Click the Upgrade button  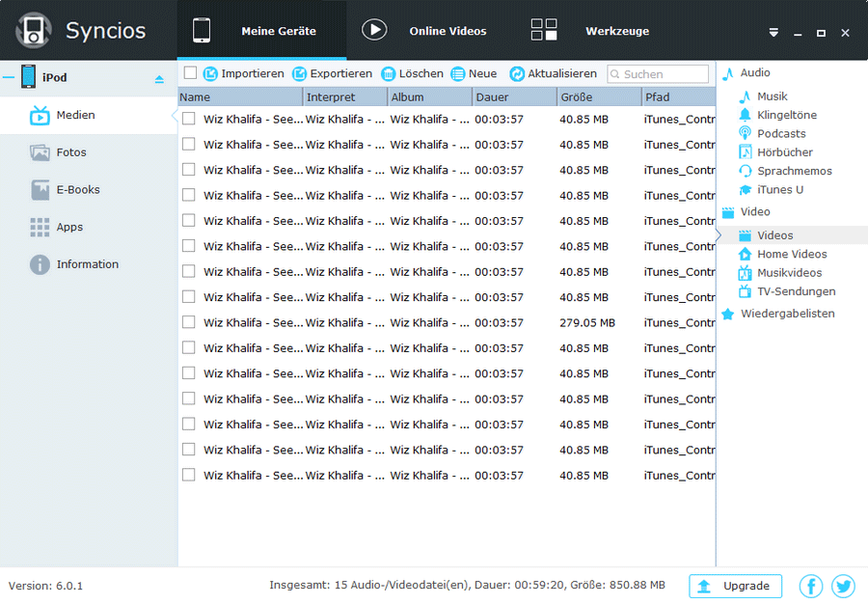pos(735,586)
